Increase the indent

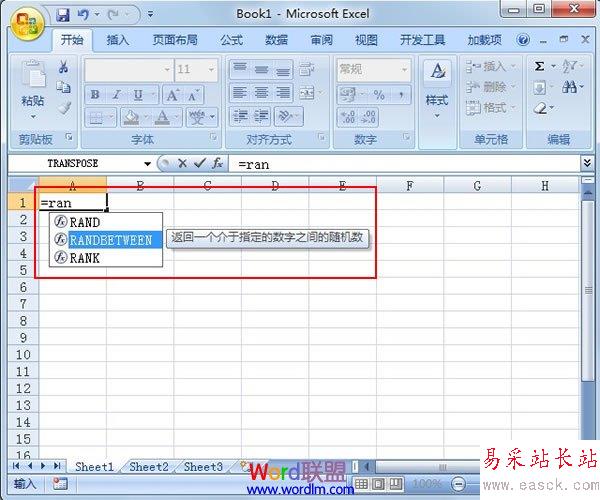(x=262, y=116)
